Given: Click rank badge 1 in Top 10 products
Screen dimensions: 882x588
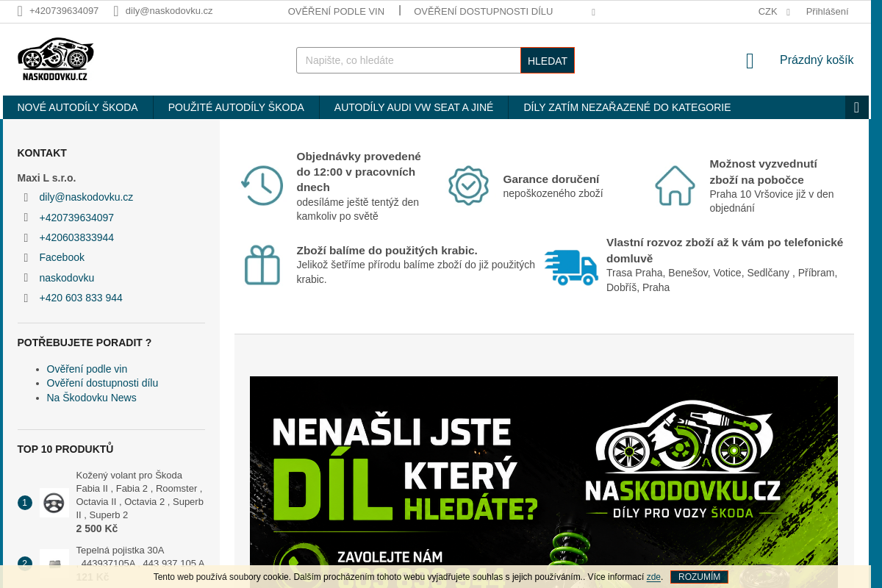Looking at the screenshot, I should [x=25, y=503].
